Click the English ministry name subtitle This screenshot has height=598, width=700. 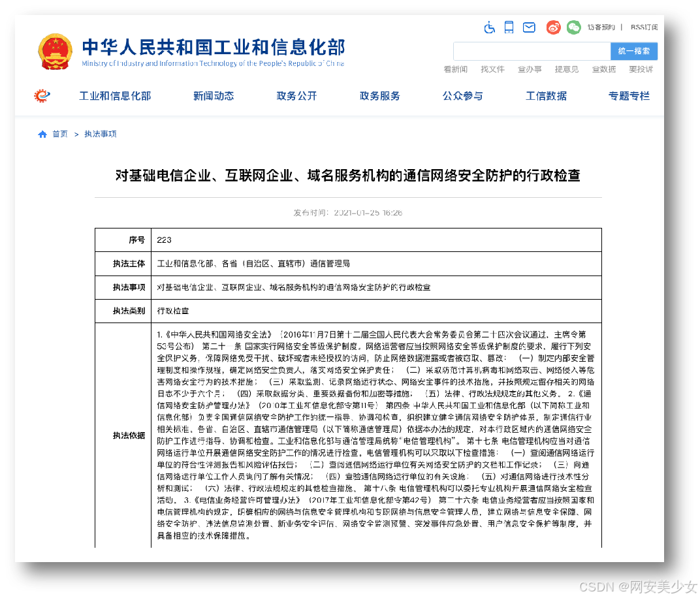[x=213, y=63]
